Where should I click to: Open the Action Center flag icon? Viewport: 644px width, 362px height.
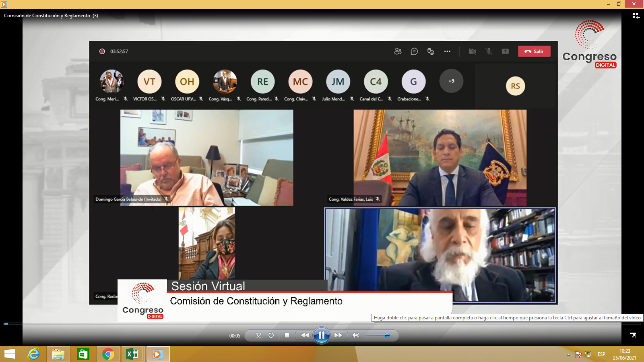(578, 354)
